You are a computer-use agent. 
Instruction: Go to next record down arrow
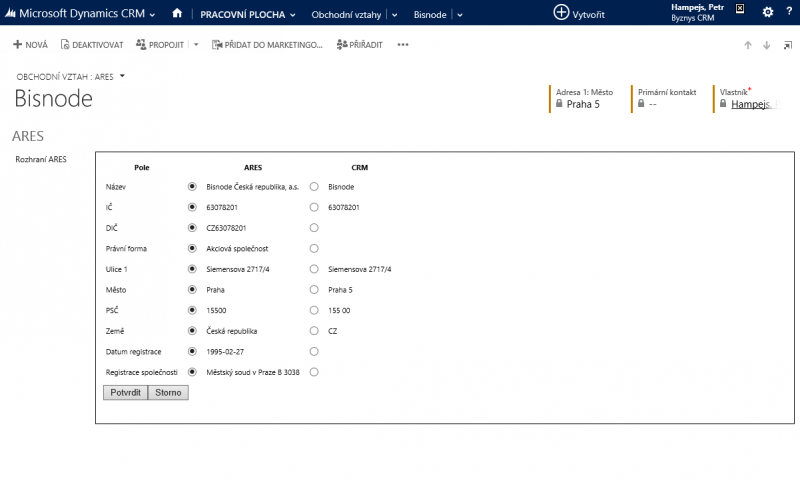point(766,45)
